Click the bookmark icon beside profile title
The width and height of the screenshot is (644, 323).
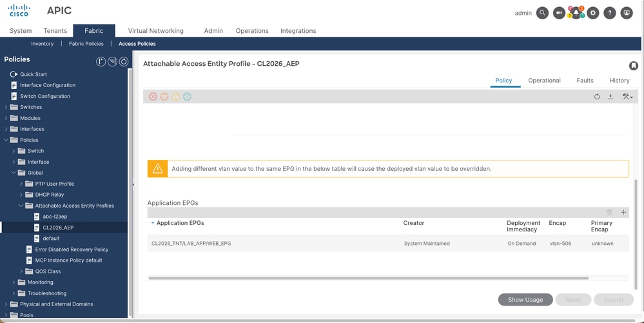pos(633,66)
